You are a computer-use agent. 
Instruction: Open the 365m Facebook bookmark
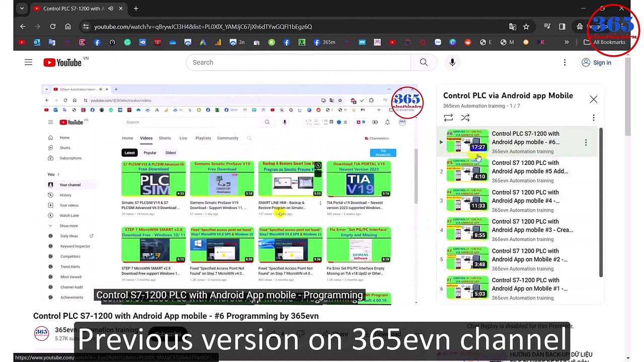pos(324,42)
